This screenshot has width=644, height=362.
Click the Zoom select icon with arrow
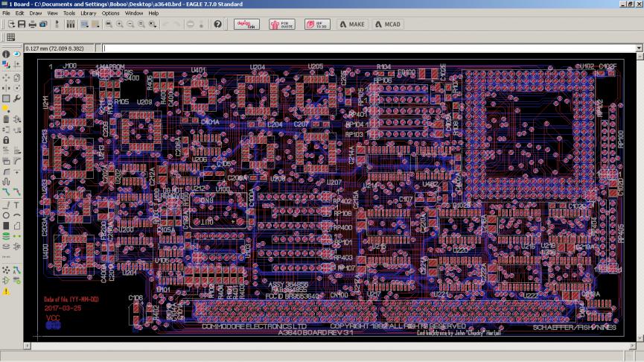click(x=153, y=25)
